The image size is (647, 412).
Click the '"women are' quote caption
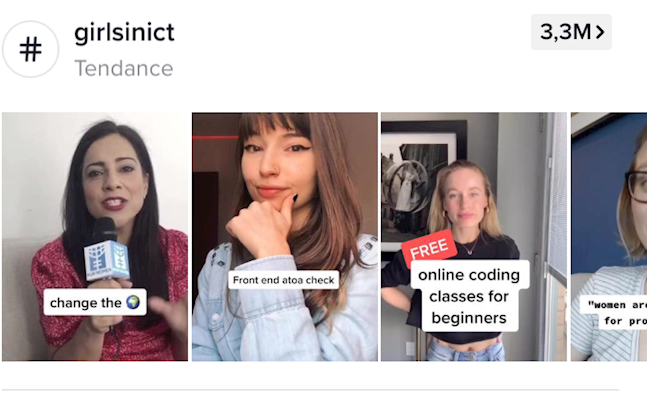click(x=616, y=305)
